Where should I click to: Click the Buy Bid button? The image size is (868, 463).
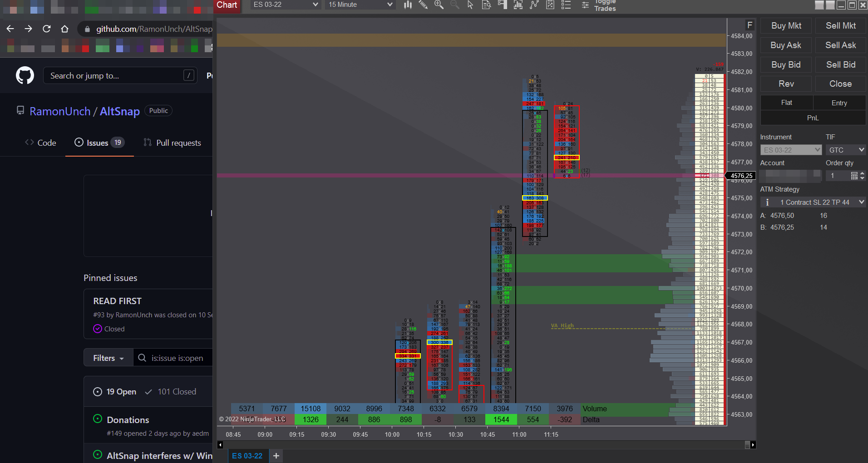tap(786, 65)
